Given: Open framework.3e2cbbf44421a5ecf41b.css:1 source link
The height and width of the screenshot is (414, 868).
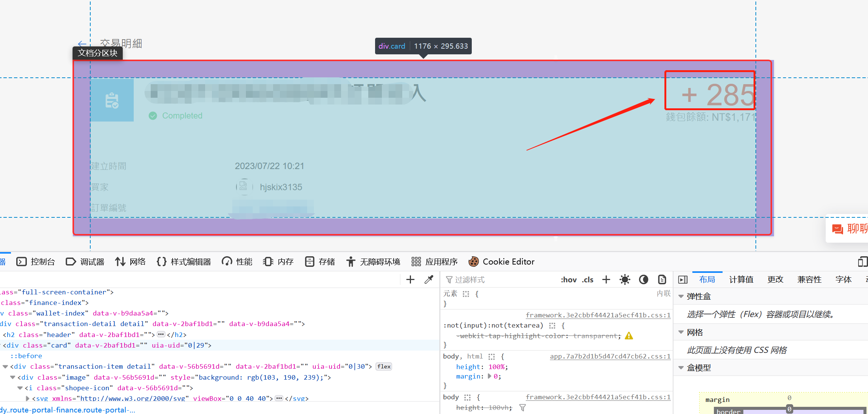Looking at the screenshot, I should (598, 315).
